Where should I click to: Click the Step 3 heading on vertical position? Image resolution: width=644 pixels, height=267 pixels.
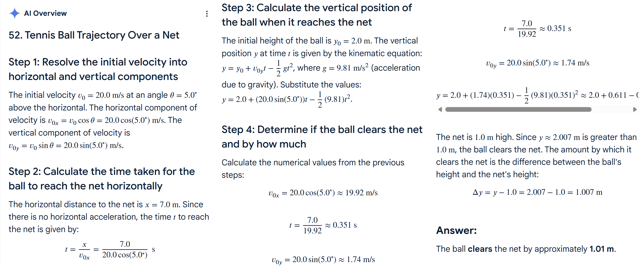(x=316, y=15)
